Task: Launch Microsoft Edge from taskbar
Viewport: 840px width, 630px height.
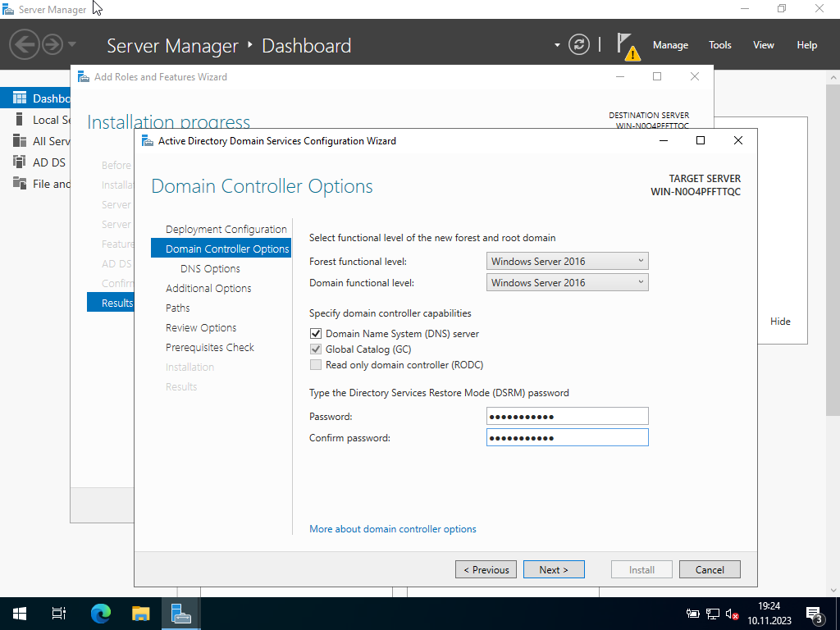Action: click(100, 614)
